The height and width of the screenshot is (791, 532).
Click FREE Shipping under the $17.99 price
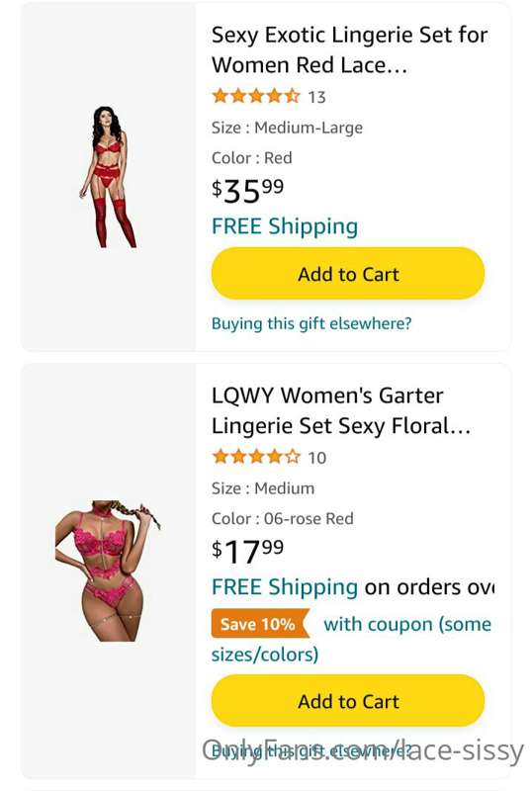point(285,587)
